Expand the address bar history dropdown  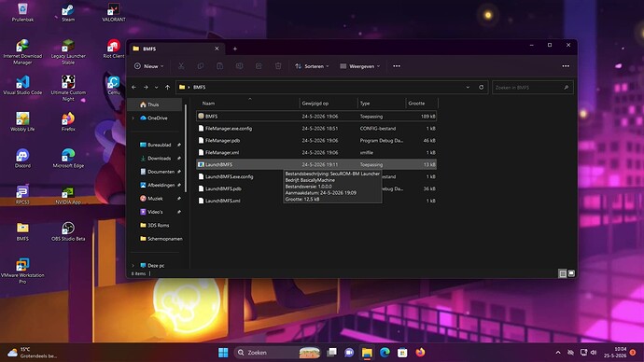coord(468,87)
